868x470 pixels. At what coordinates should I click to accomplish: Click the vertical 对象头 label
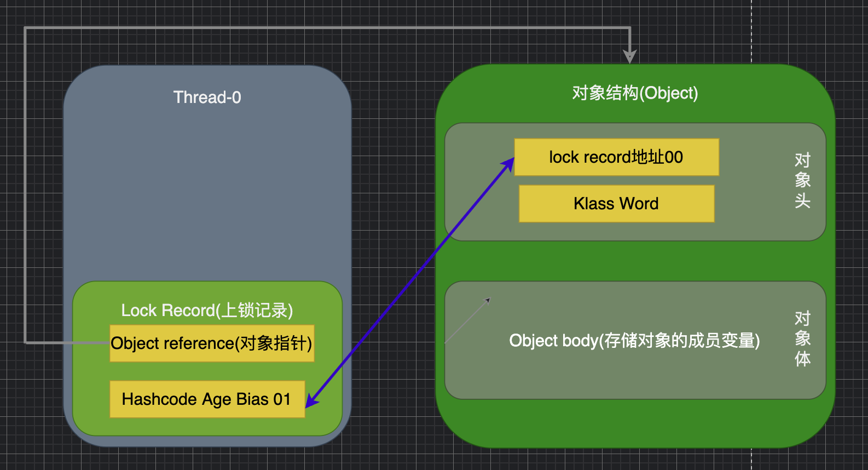[x=802, y=180]
